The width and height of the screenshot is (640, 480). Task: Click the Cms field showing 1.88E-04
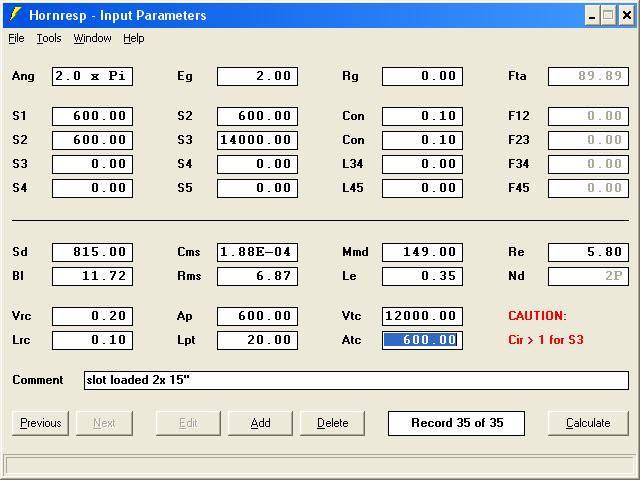(x=258, y=252)
